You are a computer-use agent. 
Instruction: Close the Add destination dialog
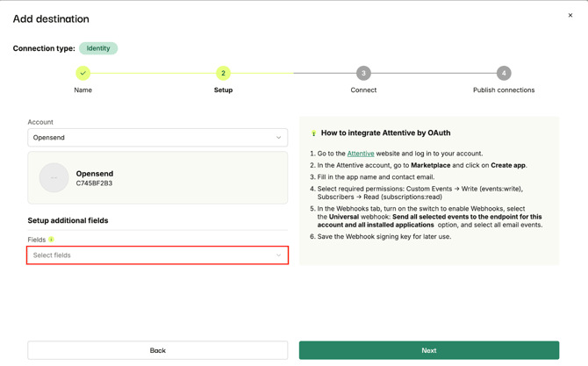click(x=570, y=15)
